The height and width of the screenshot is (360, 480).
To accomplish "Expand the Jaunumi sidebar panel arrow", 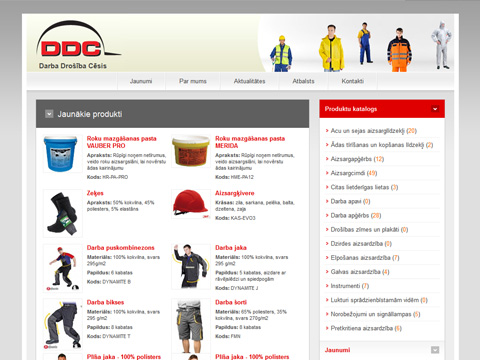I will (x=435, y=350).
